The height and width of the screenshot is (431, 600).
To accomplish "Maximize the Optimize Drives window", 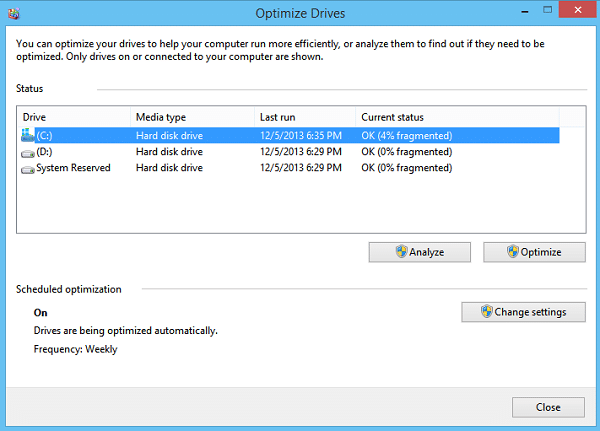I will (x=548, y=10).
